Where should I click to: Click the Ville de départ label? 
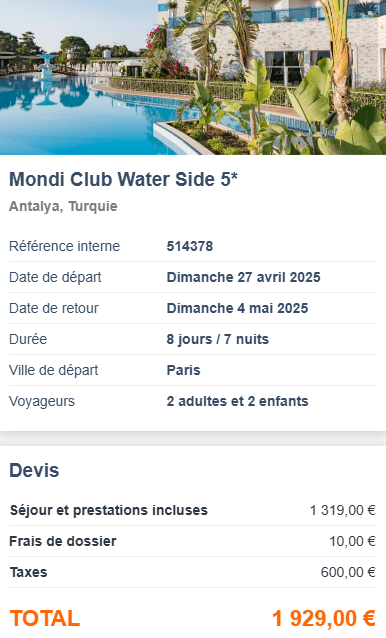53,370
